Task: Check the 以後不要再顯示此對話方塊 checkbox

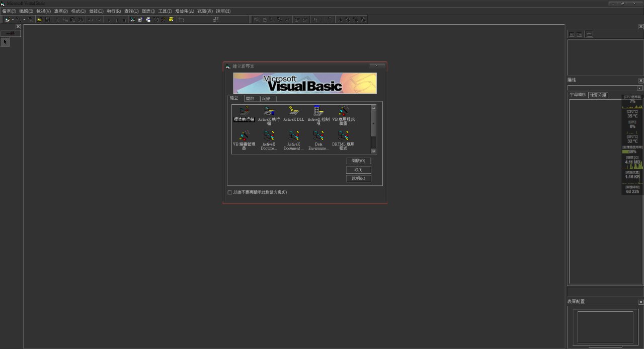Action: [230, 192]
